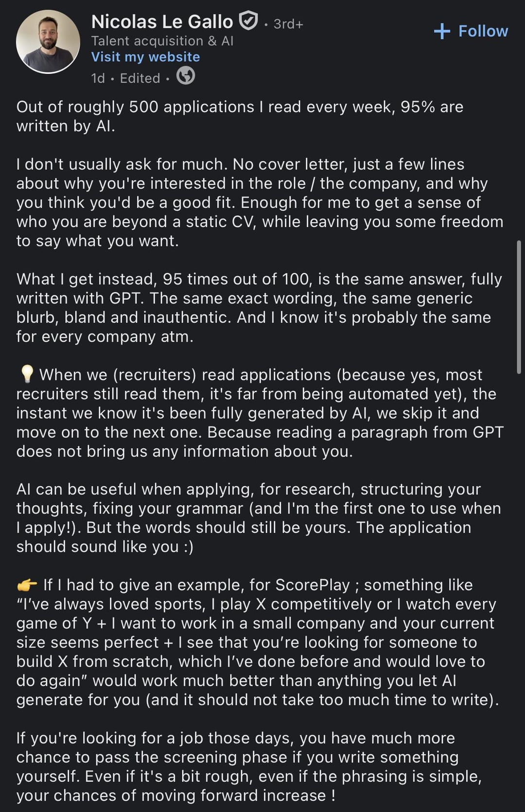Click the paragraph starting 'I don't usually ask'
This screenshot has width=525, height=812.
click(260, 202)
